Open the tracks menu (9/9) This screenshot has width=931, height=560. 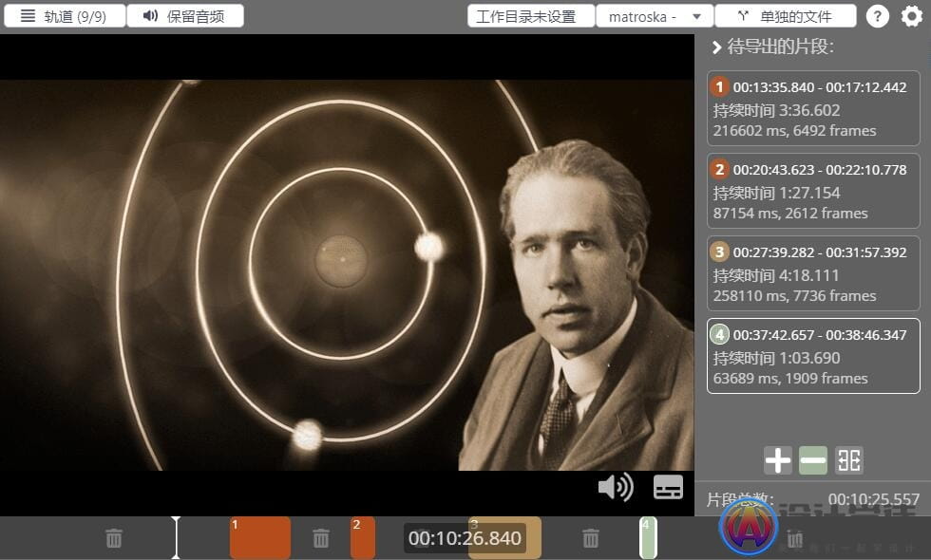point(65,16)
